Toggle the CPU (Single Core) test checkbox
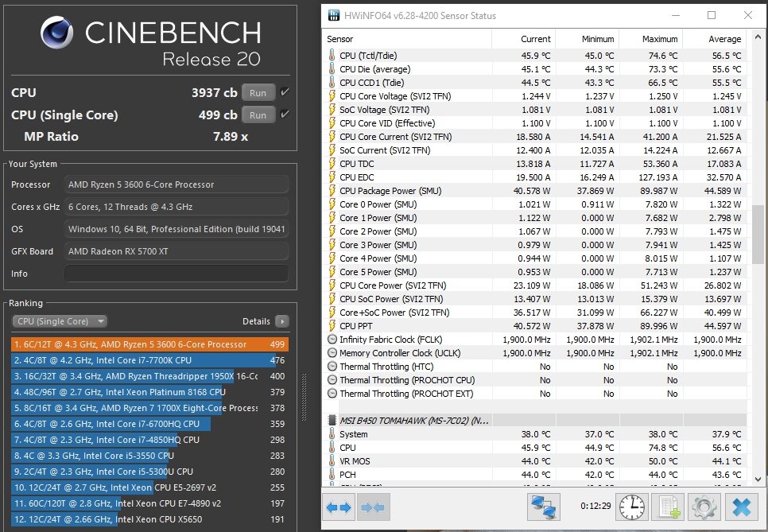Viewport: 768px width, 532px height. click(x=284, y=115)
